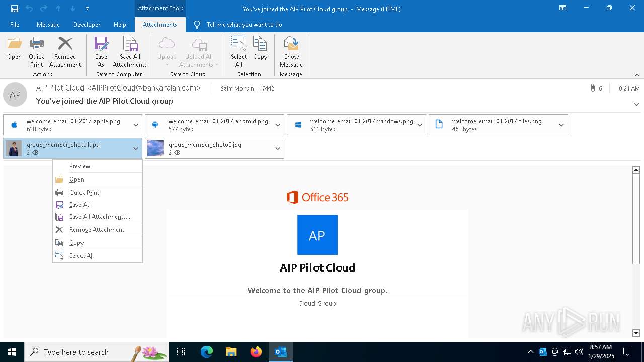Launch Firefox from taskbar
This screenshot has width=644, height=362.
(x=256, y=352)
